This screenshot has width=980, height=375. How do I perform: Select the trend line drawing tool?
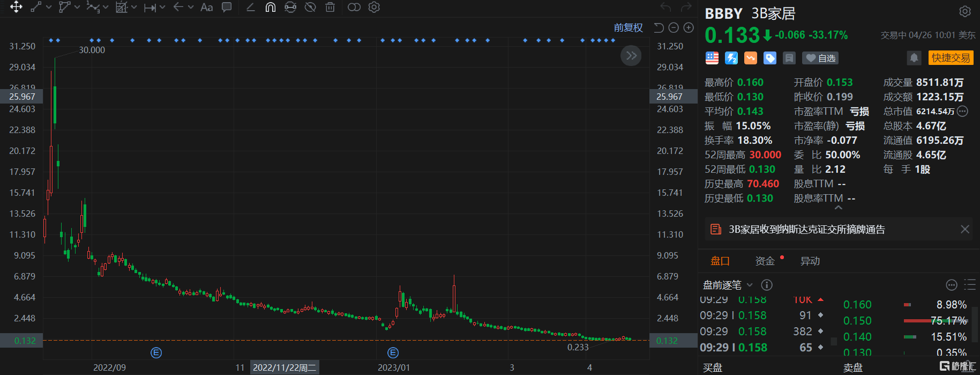[x=36, y=7]
